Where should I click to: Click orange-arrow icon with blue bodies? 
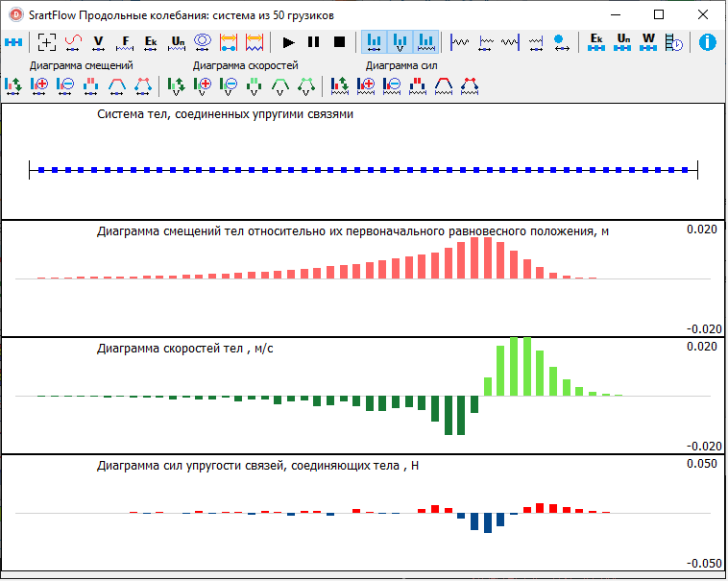click(229, 42)
